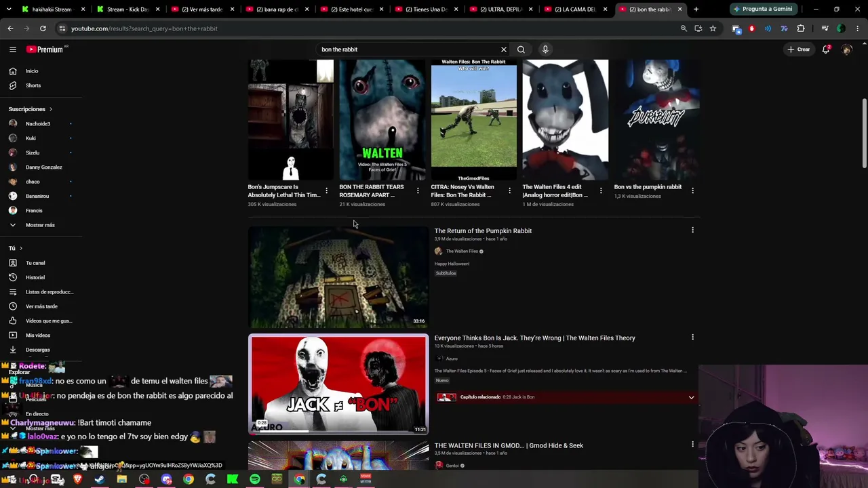
Task: Open the Azuro channel link
Action: coord(452,359)
